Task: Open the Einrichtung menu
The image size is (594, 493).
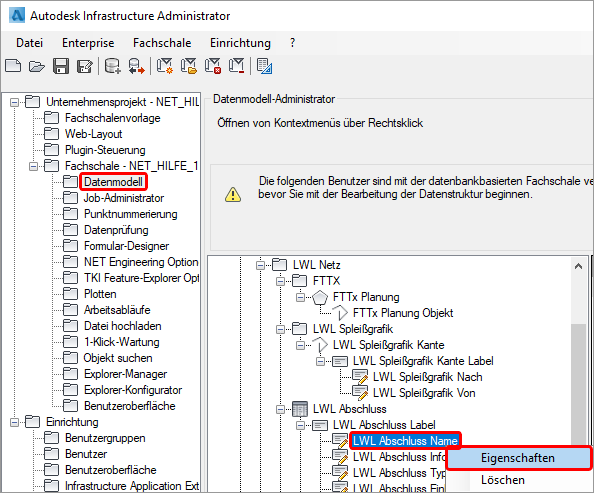Action: pyautogui.click(x=240, y=43)
